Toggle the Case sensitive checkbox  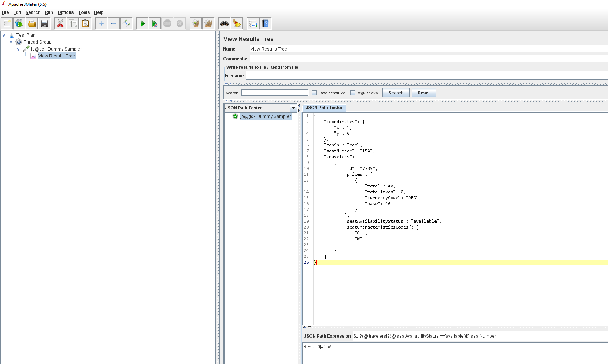[314, 93]
